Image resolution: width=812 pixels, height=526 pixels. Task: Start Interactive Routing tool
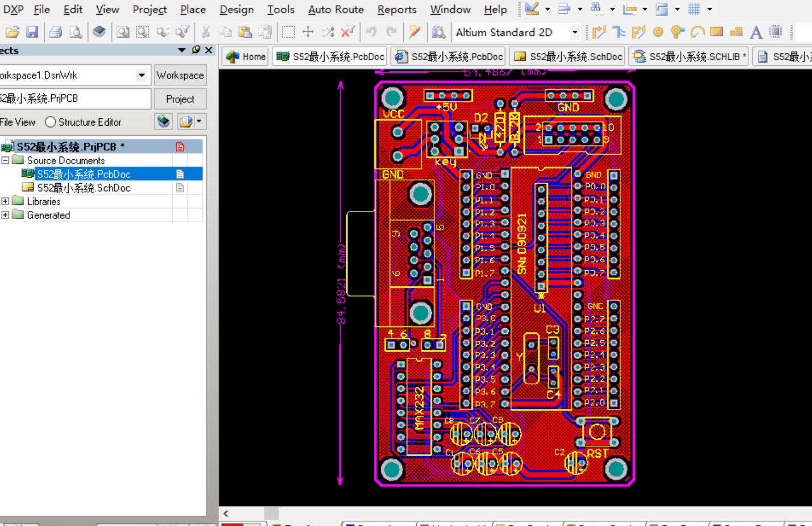[x=598, y=32]
